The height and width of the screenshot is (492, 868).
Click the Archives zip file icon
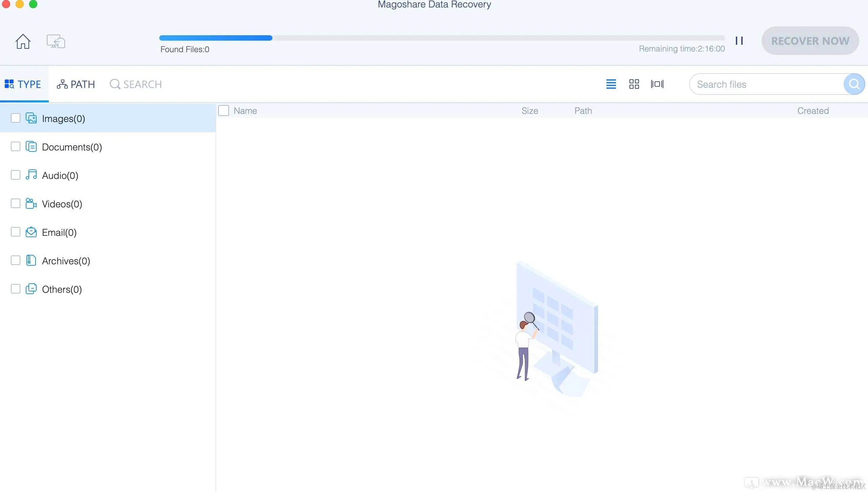tap(31, 260)
